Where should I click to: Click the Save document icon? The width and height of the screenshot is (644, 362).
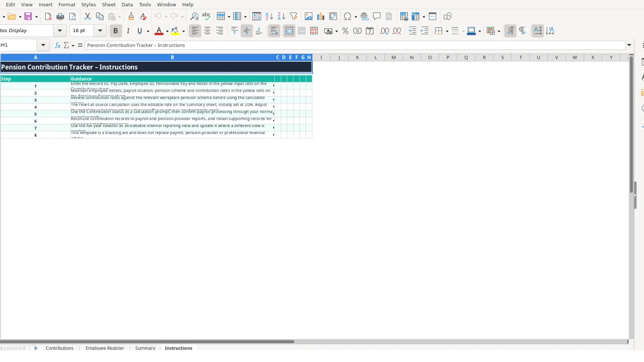tap(28, 17)
